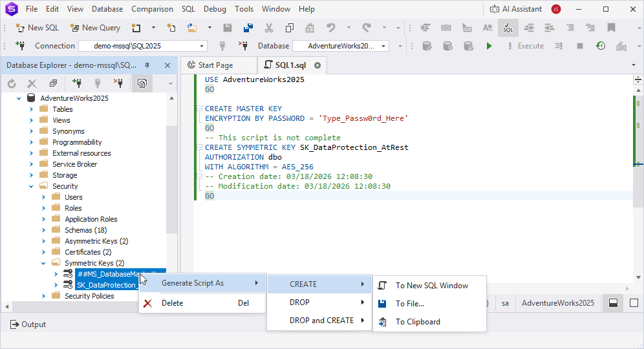Click the Redo arrow icon

(x=367, y=28)
